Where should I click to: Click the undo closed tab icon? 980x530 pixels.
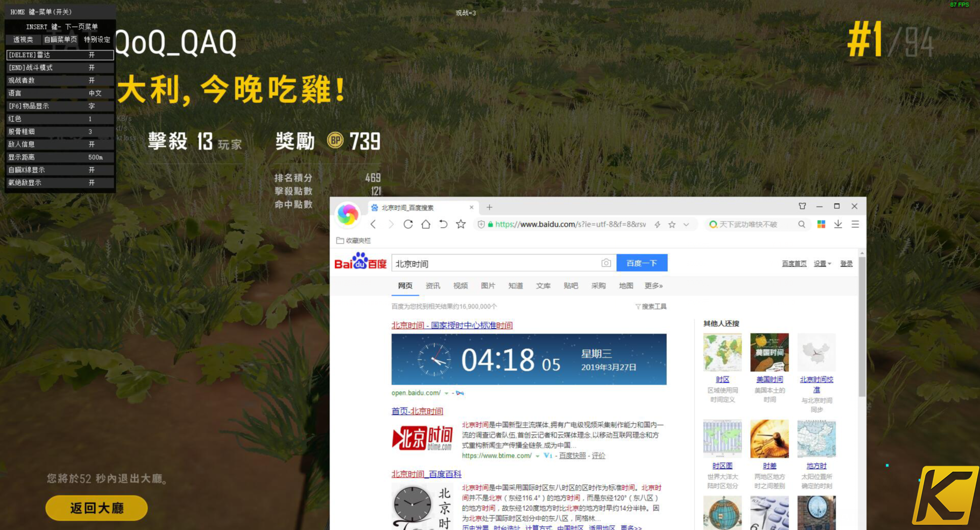pos(443,224)
